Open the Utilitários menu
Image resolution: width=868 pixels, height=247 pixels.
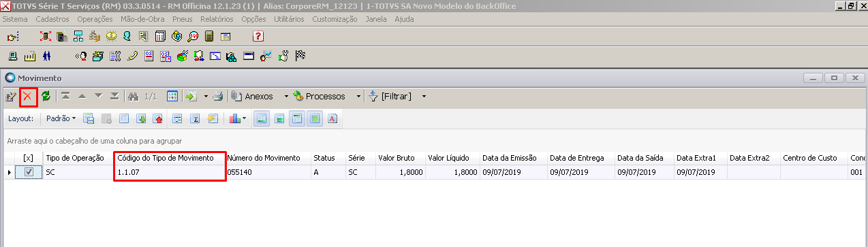click(x=289, y=19)
